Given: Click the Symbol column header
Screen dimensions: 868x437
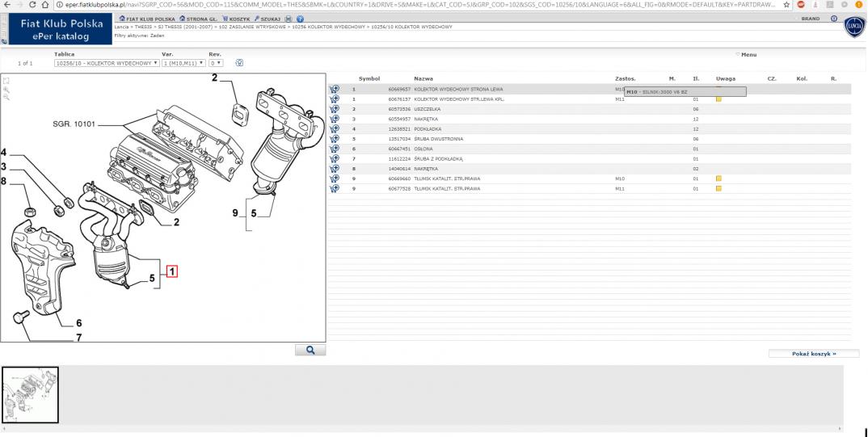Looking at the screenshot, I should pos(369,78).
